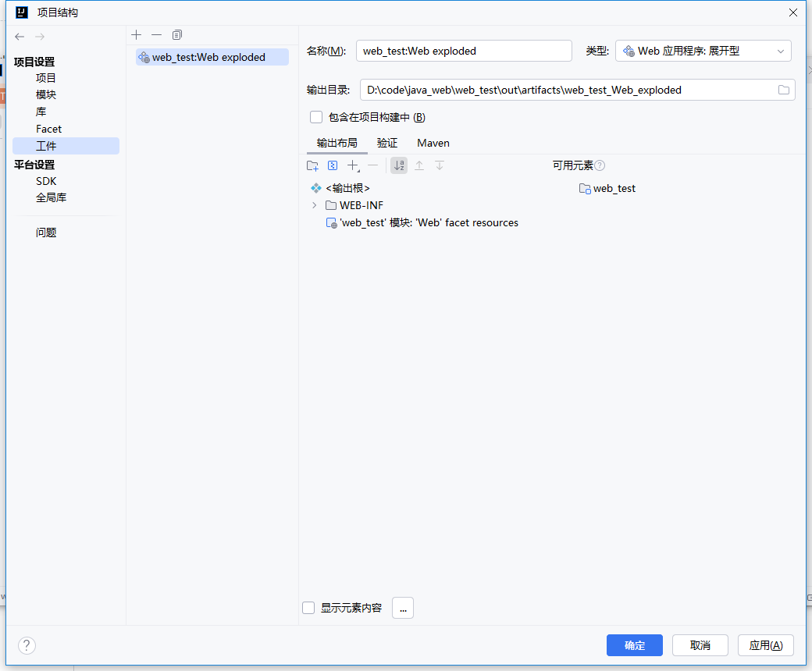The image size is (812, 671).
Task: Click the copy artifact icon
Action: tap(177, 35)
